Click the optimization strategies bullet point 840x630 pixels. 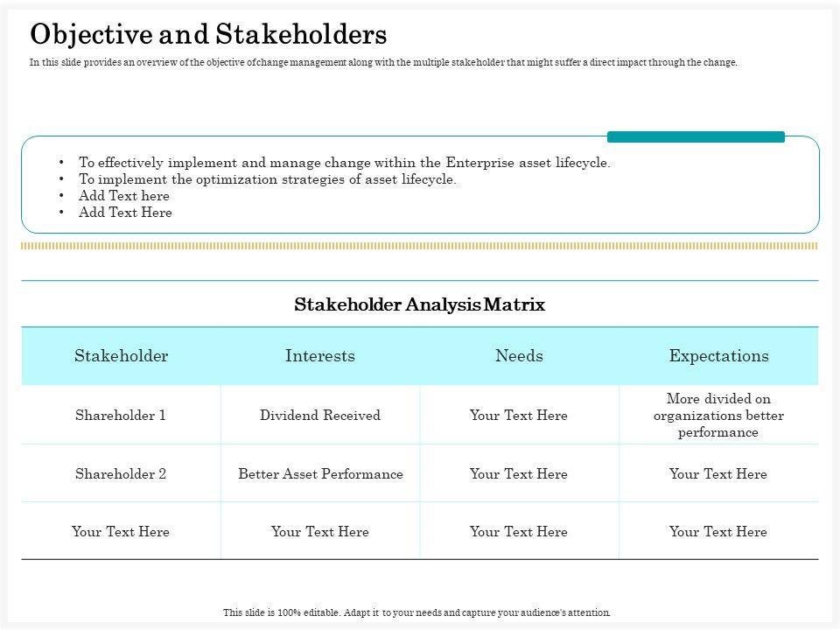(x=267, y=179)
